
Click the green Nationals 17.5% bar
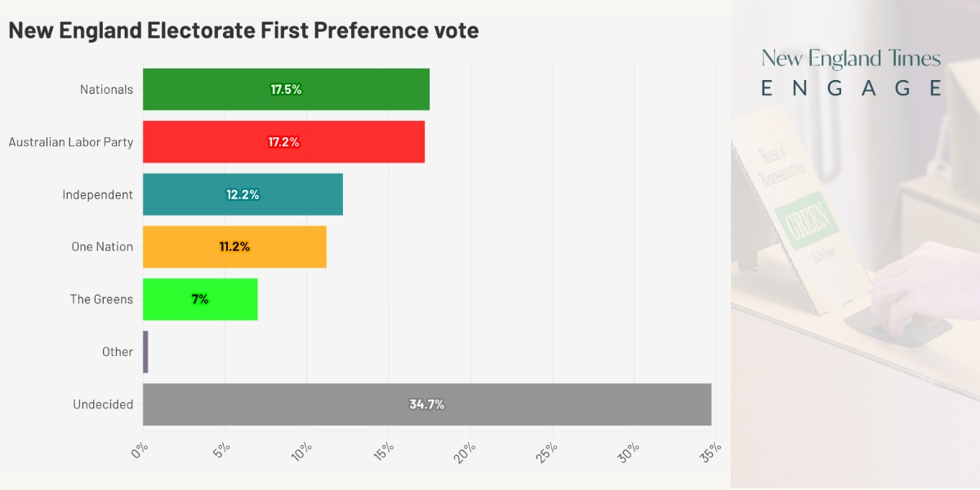pos(286,89)
